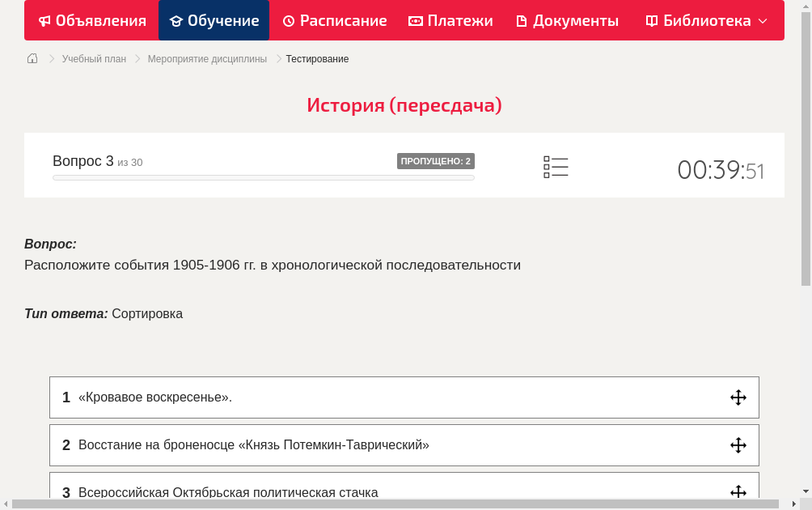Open the Объявления menu item
Image resolution: width=812 pixels, height=510 pixels.
pos(92,21)
